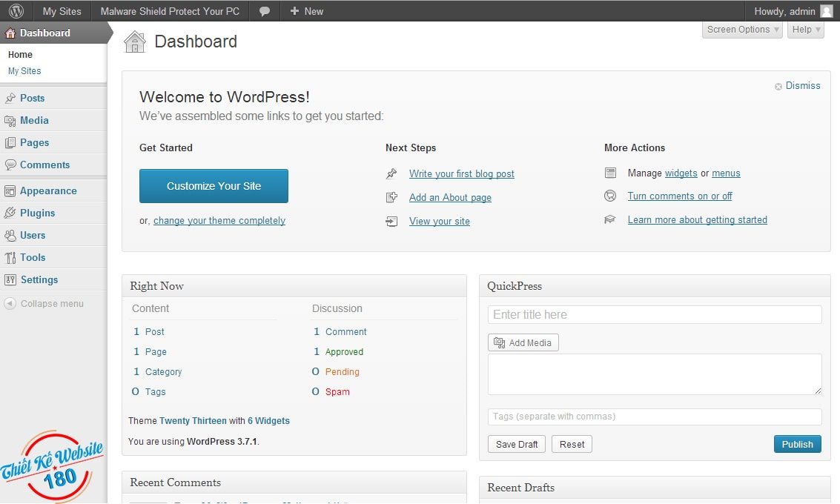
Task: Publish the QuickPress draft
Action: pyautogui.click(x=797, y=444)
